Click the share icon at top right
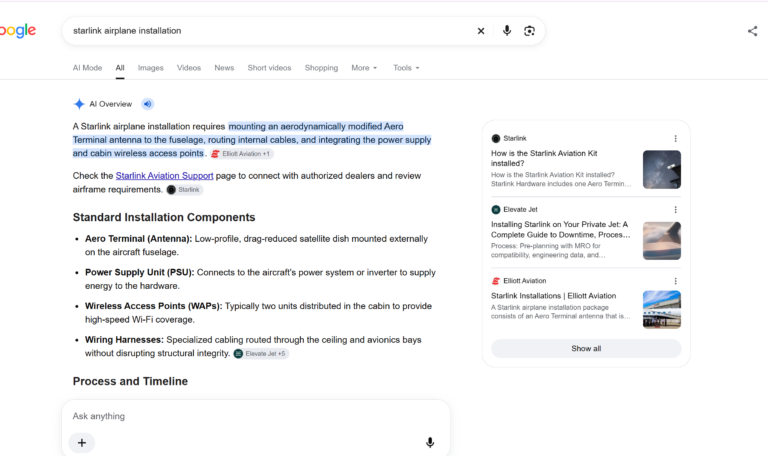Image resolution: width=768 pixels, height=456 pixels. [x=752, y=31]
